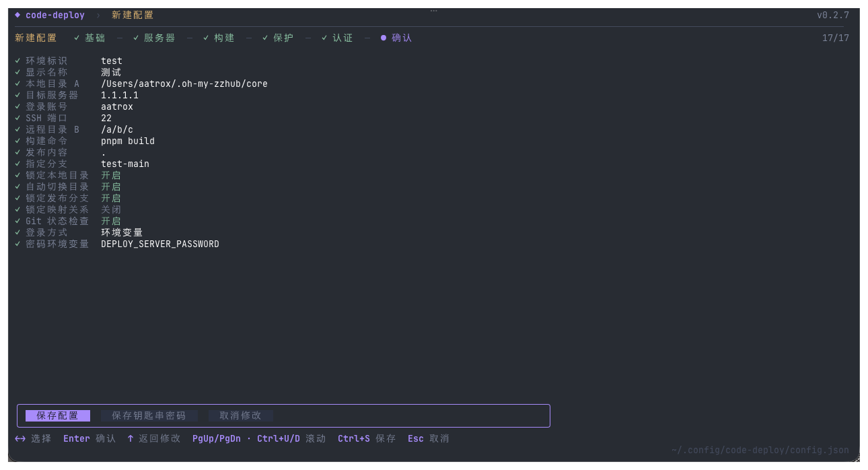
Task: Click 取消修改 to discard changes
Action: pyautogui.click(x=241, y=415)
